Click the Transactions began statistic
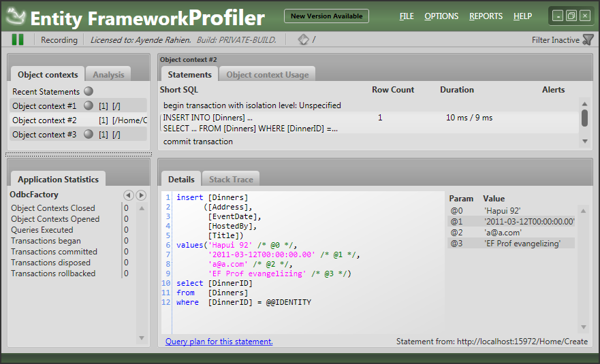The image size is (600, 364). (x=46, y=241)
